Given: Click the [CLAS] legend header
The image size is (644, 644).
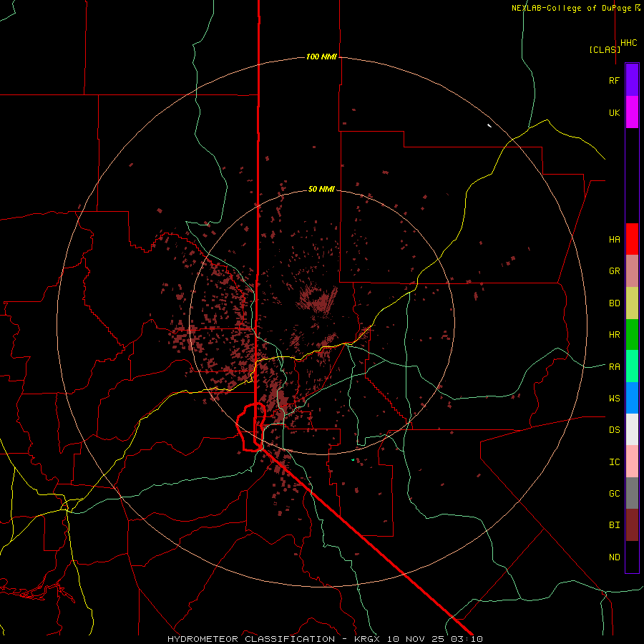Looking at the screenshot, I should pos(605,49).
